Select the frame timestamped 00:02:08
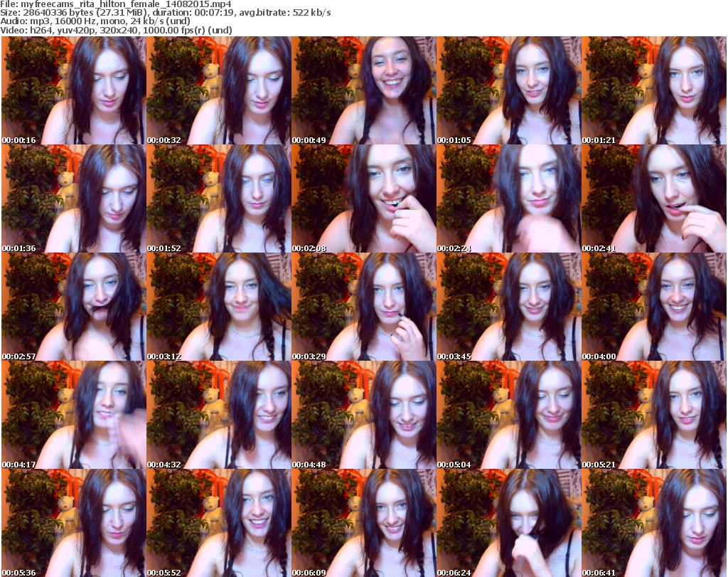The image size is (728, 577). 364,198
